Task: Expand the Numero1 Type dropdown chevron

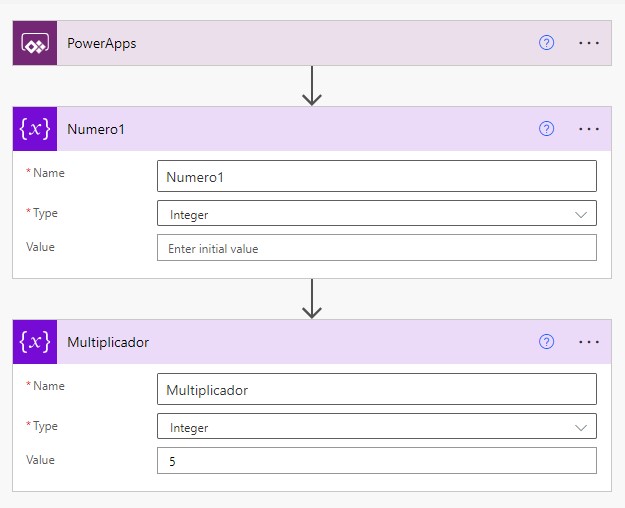Action: click(x=581, y=214)
